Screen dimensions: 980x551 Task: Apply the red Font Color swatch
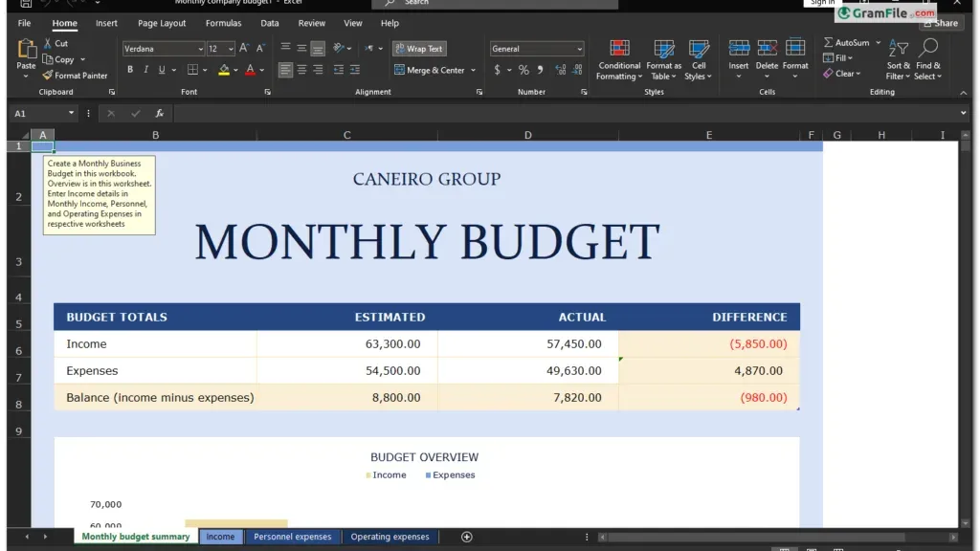[250, 70]
